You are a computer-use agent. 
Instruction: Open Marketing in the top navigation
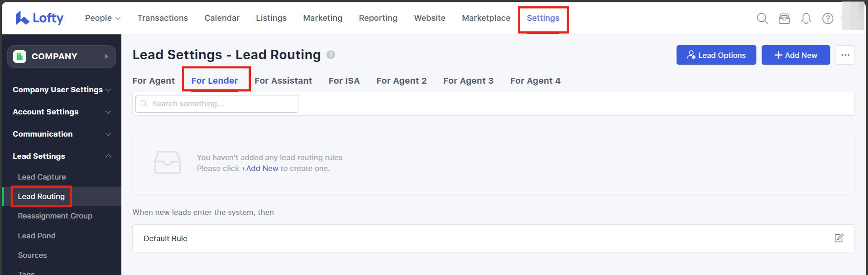click(x=322, y=18)
